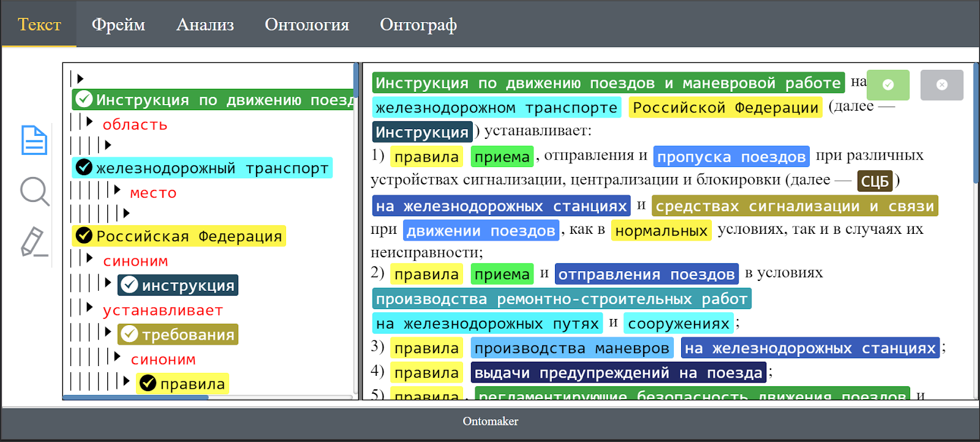
Task: Expand the 'синоним' arrow under 'требования'
Action: click(x=117, y=356)
